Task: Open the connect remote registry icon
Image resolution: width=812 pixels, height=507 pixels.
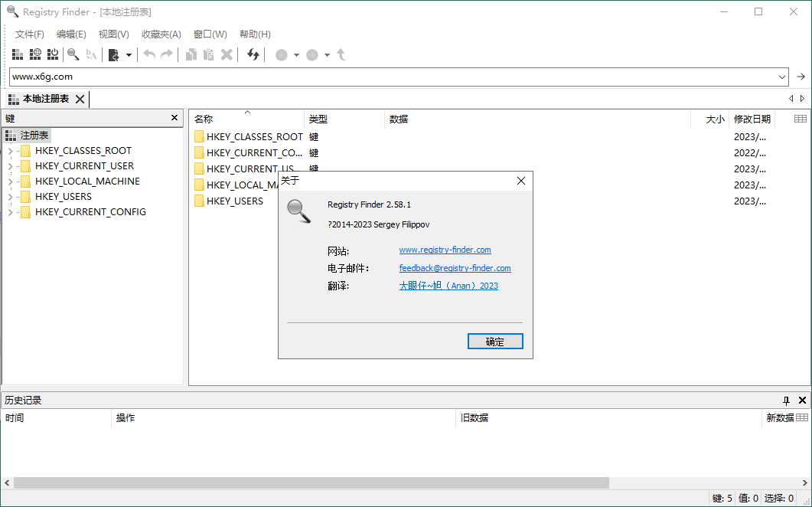Action: [35, 54]
